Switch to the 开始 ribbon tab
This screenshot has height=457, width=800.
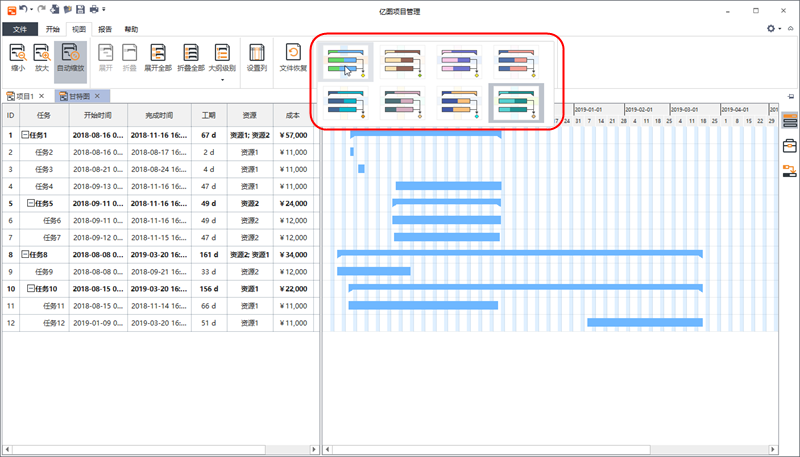53,29
